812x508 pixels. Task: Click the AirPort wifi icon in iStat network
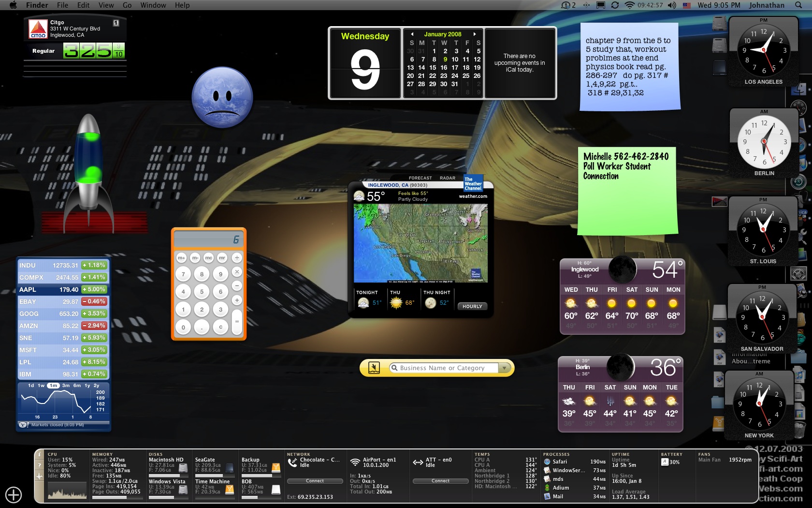click(x=355, y=462)
